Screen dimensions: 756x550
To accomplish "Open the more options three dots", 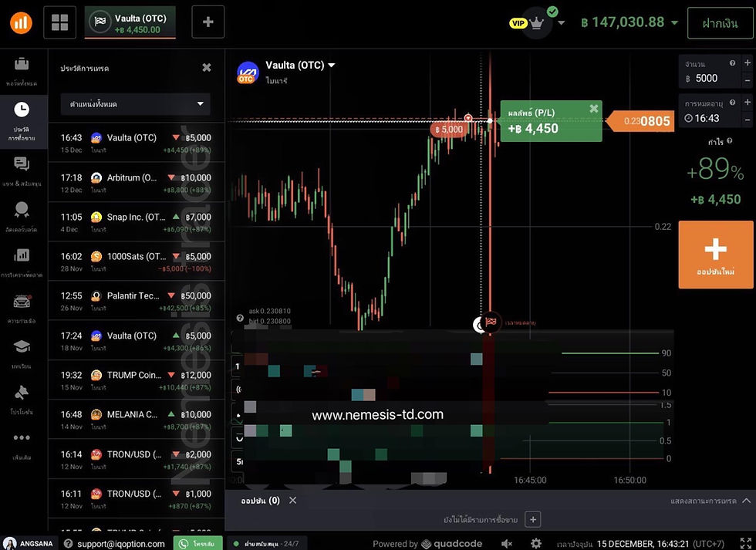I will pyautogui.click(x=22, y=437).
